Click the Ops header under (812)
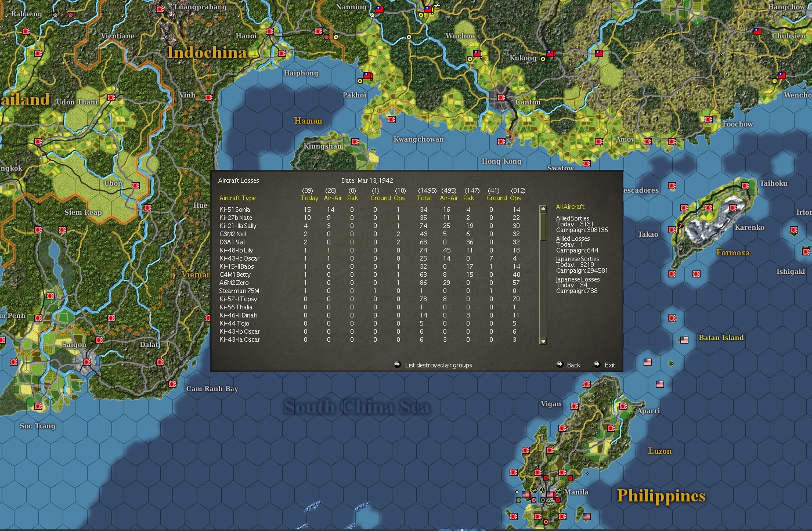This screenshot has width=812, height=531. click(515, 198)
